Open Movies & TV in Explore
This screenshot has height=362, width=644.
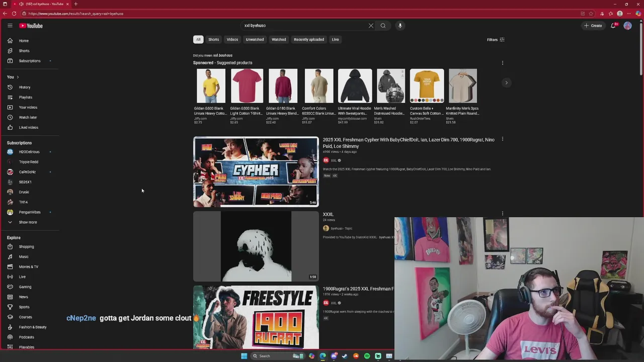pos(29,267)
